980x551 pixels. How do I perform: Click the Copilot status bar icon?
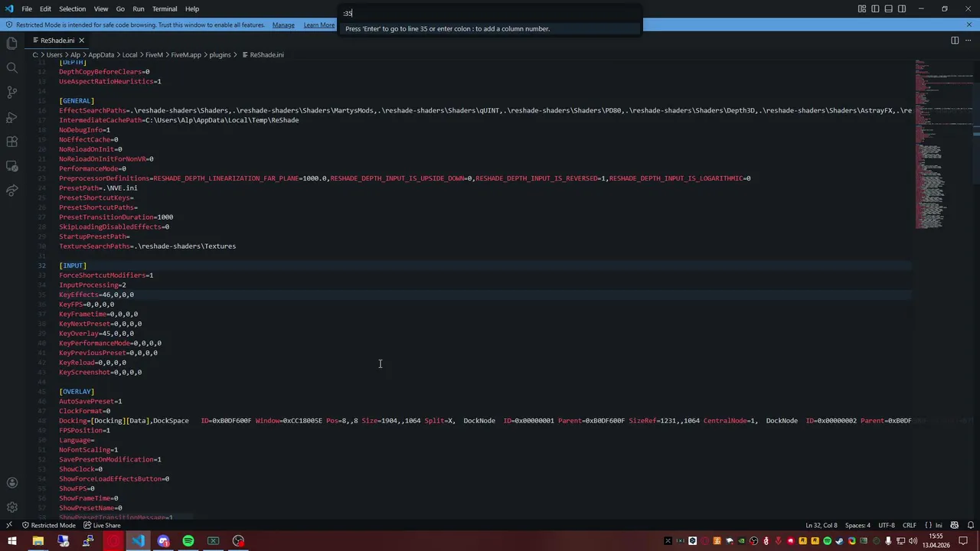[x=955, y=526]
